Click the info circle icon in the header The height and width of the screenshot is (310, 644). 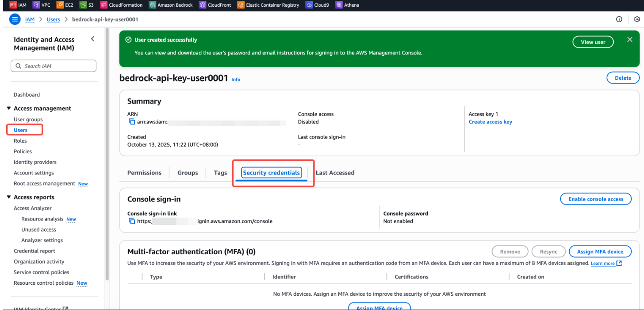619,19
